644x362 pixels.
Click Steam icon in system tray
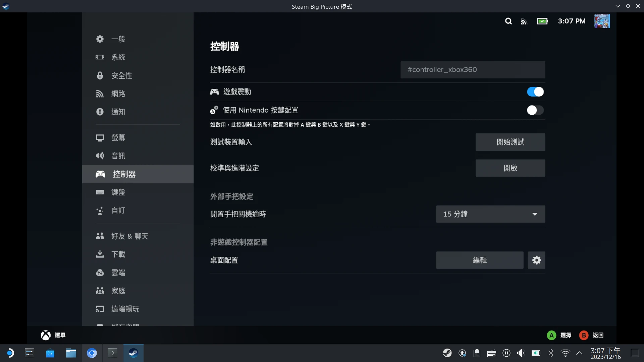click(447, 353)
